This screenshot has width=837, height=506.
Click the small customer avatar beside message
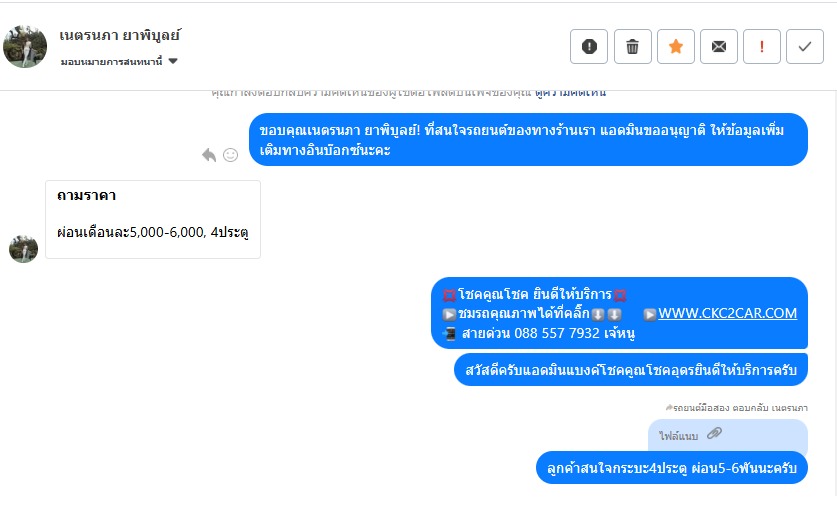click(23, 249)
